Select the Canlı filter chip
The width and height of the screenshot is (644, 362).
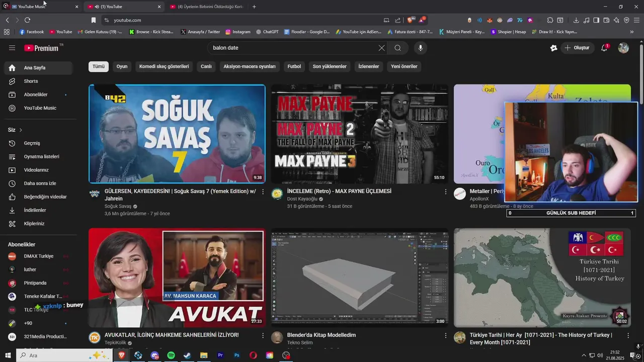pyautogui.click(x=206, y=66)
